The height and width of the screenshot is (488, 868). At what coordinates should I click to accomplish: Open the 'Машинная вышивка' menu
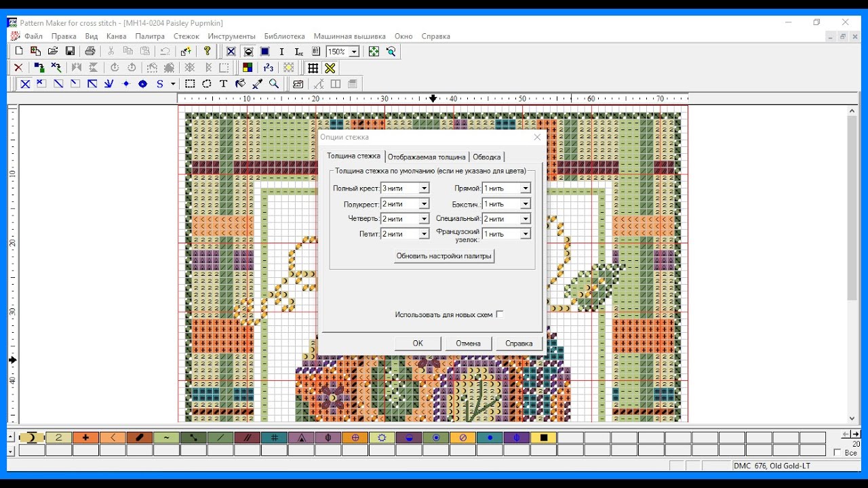click(350, 36)
